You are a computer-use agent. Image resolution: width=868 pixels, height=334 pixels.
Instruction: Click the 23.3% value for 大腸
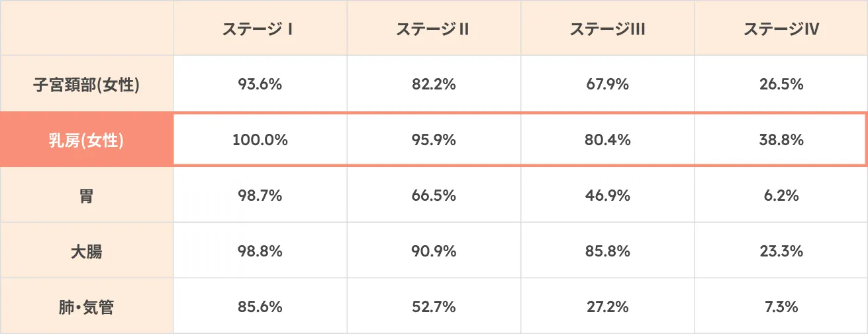pos(781,252)
